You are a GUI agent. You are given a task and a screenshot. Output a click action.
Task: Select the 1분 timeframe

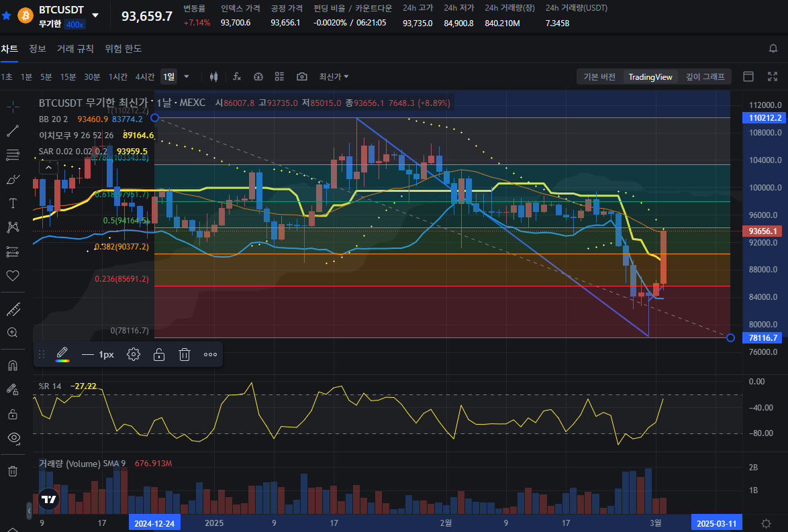(26, 77)
